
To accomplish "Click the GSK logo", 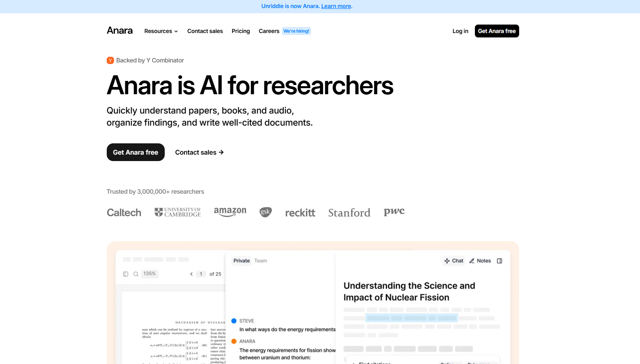I will [x=265, y=212].
